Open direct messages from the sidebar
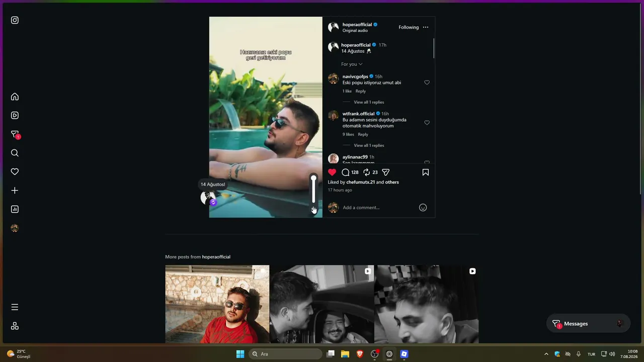Screen dimensions: 644x362 15,134
